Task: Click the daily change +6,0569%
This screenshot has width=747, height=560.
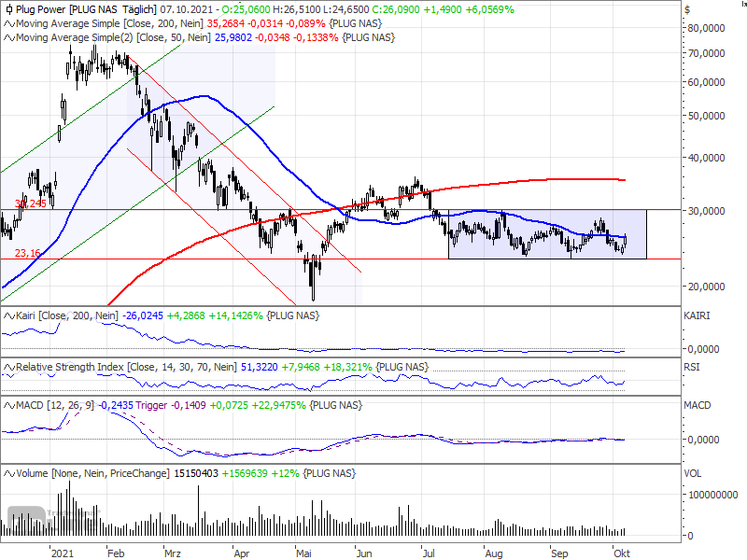Action: 491,9
